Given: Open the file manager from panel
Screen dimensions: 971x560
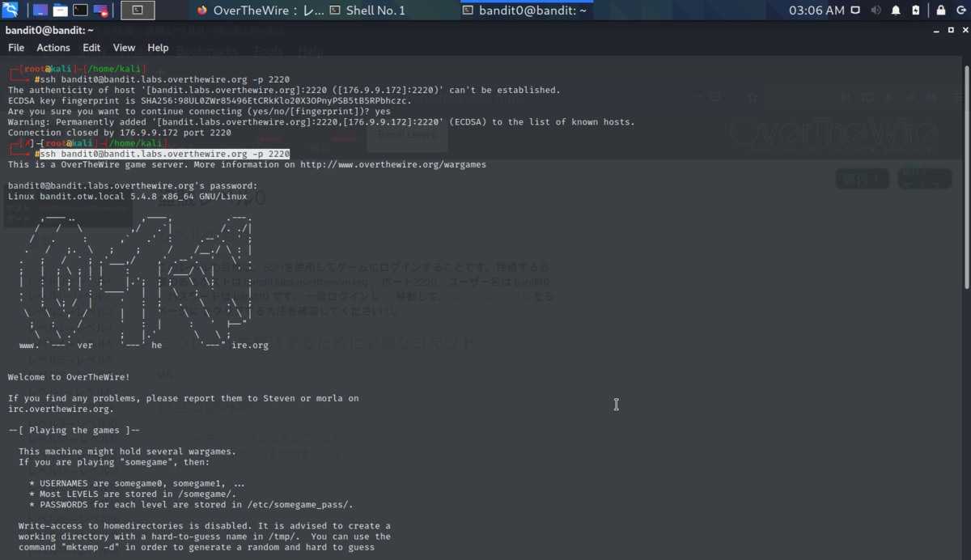Looking at the screenshot, I should 60,11.
